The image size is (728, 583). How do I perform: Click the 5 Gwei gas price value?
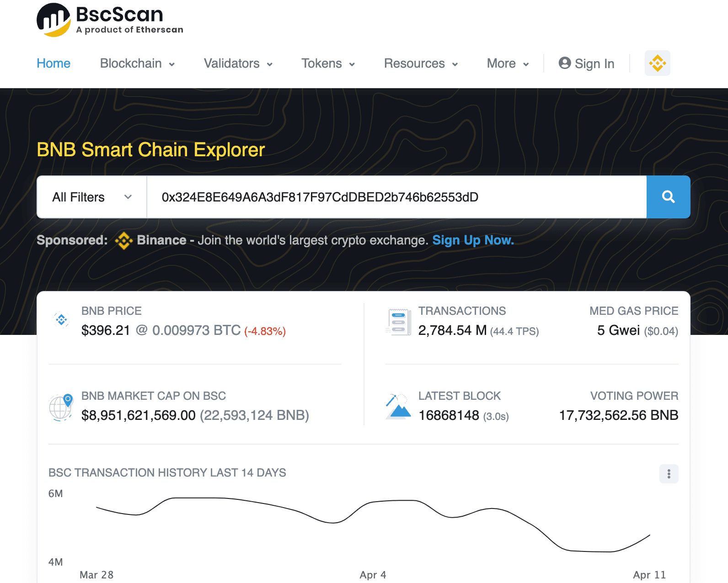[x=618, y=330]
